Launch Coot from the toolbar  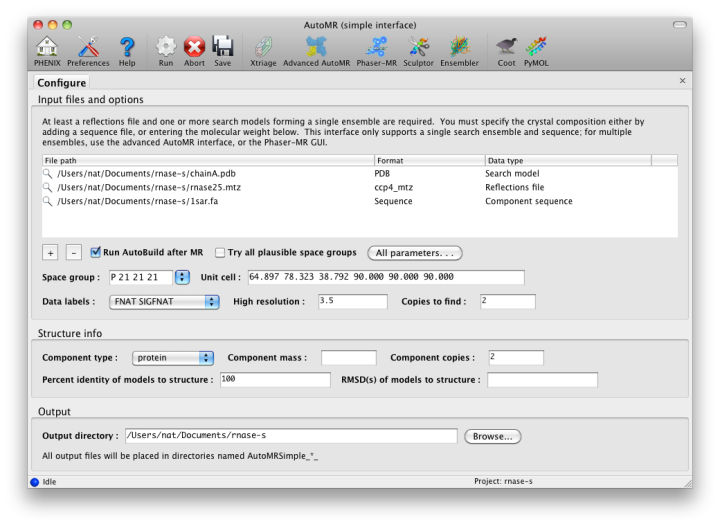click(x=506, y=47)
